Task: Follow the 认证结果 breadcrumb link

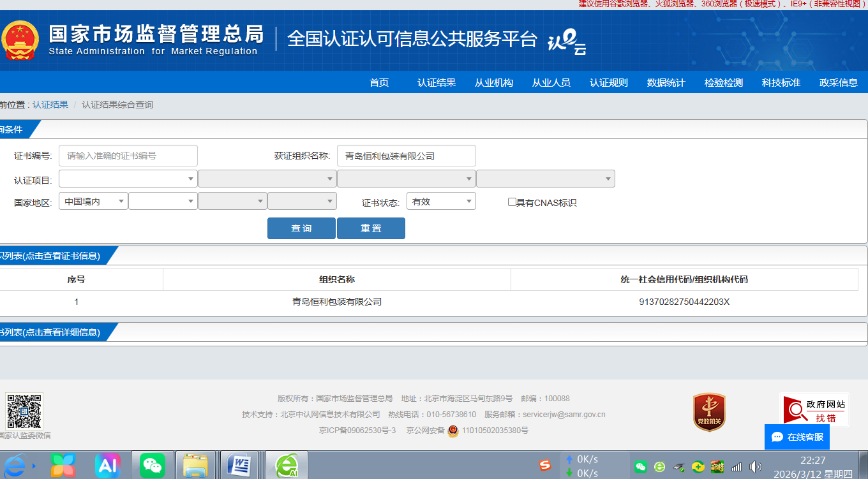Action: 50,105
